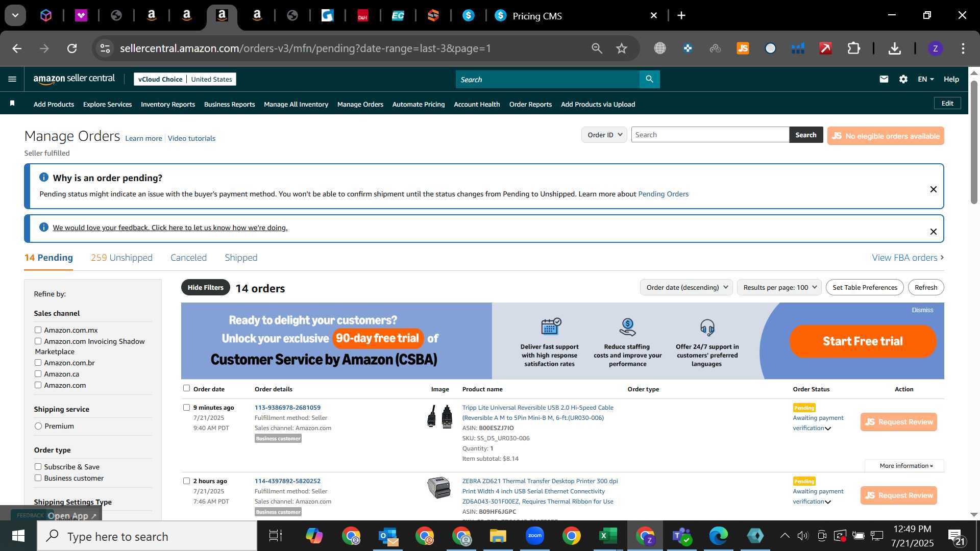Check the Amazon.com sales channel filter
The height and width of the screenshot is (551, 980).
pyautogui.click(x=38, y=385)
